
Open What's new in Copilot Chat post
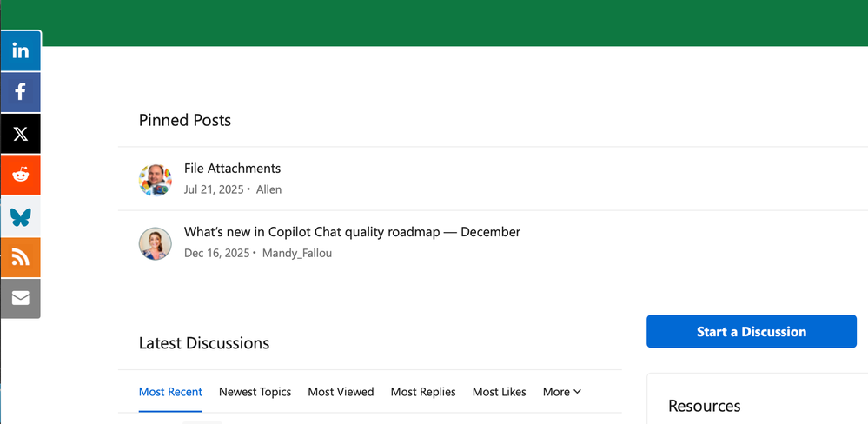(352, 232)
